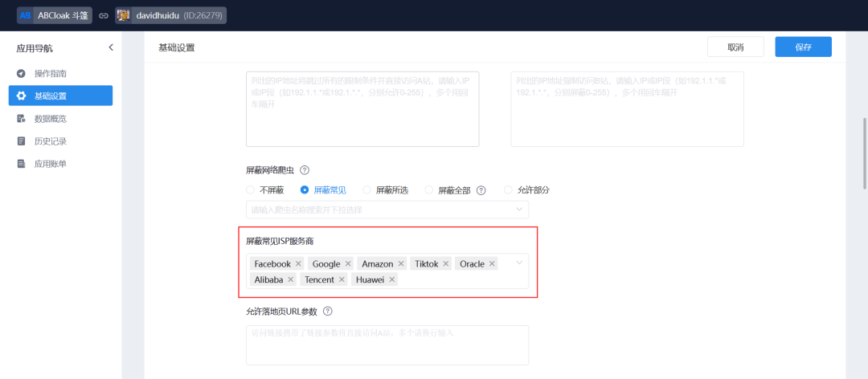Viewport: 868px width, 379px height.
Task: Select the 允许部分 radio option
Action: pyautogui.click(x=527, y=189)
